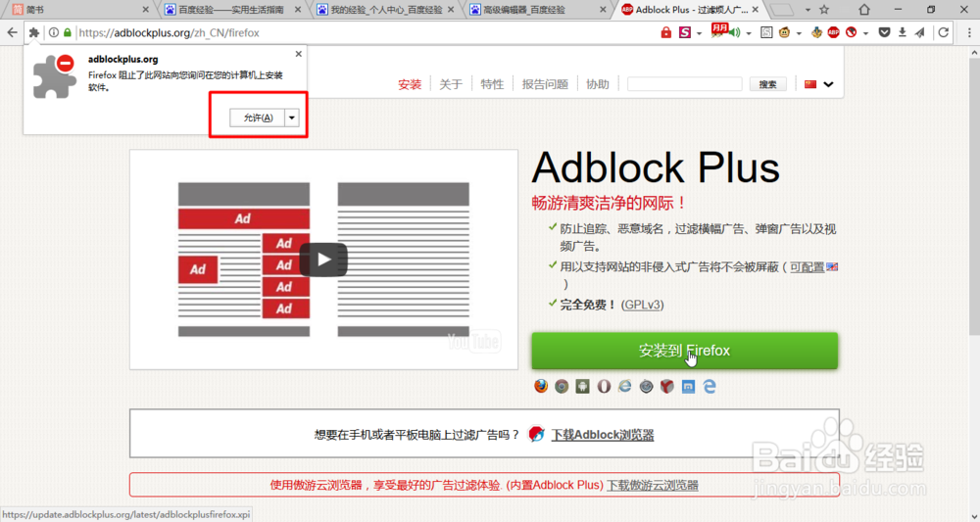The image size is (980, 522).
Task: Open the 下载Adblock浏览器 link
Action: (602, 435)
